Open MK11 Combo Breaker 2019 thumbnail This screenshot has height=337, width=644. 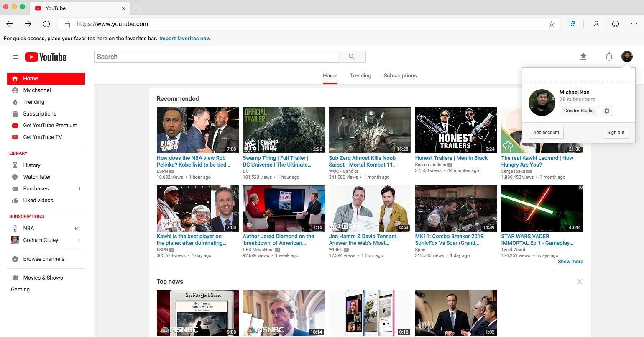pos(456,208)
